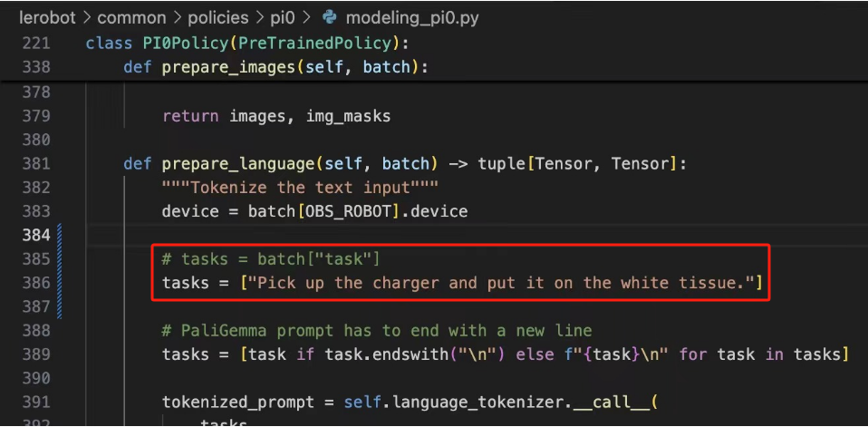Viewport: 868px width, 427px height.
Task: Click the OBS_ROBOT constant on line 383
Action: pyautogui.click(x=349, y=211)
